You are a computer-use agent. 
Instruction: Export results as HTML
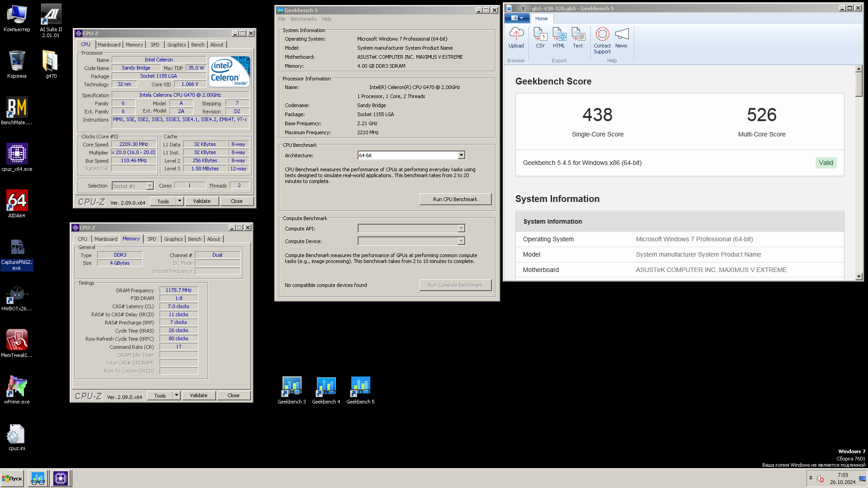pos(559,38)
